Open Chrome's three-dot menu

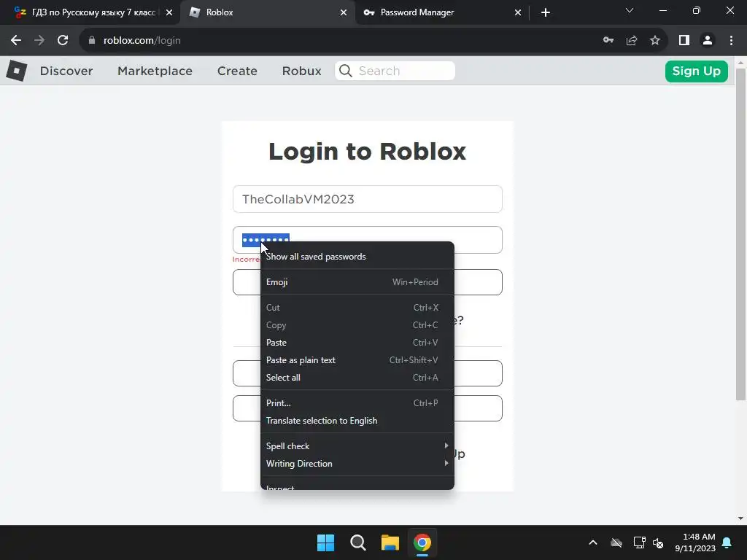click(731, 41)
